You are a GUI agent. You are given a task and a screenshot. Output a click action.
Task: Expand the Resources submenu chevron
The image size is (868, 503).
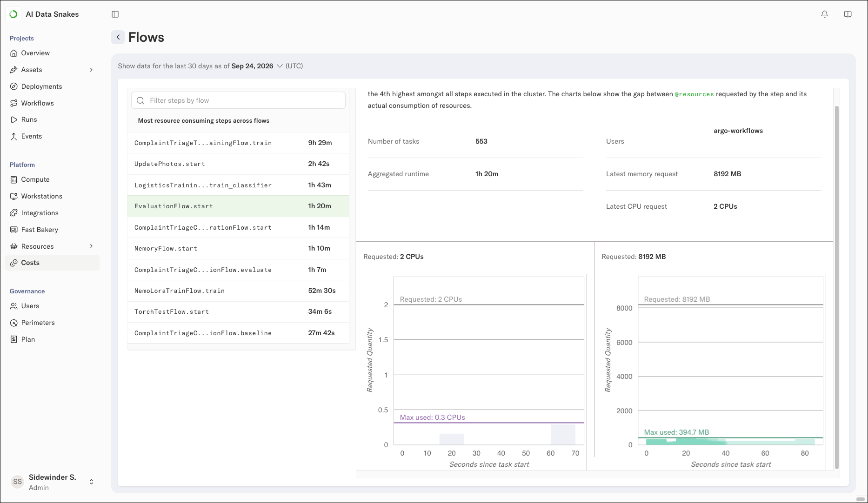pos(91,246)
